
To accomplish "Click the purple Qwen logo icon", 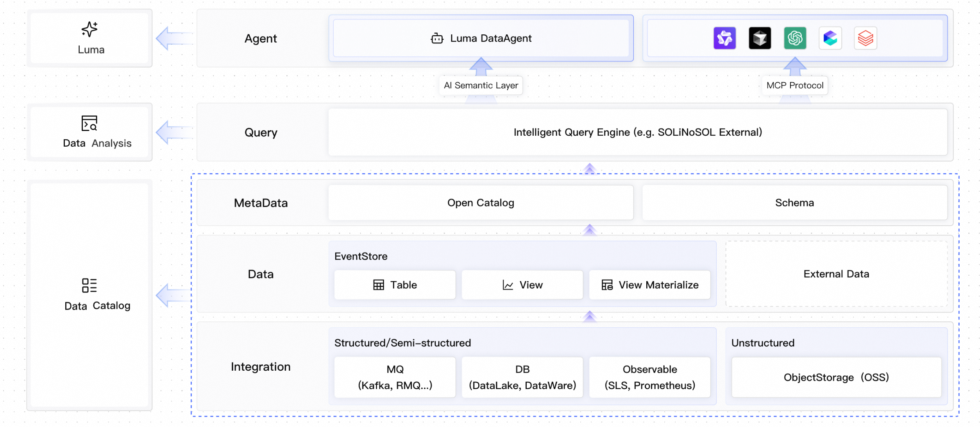I will tap(724, 38).
